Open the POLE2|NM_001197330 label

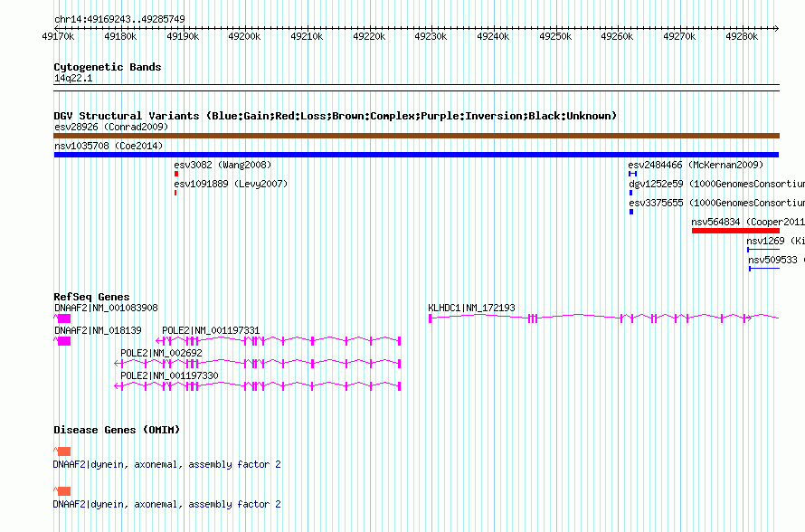(169, 375)
